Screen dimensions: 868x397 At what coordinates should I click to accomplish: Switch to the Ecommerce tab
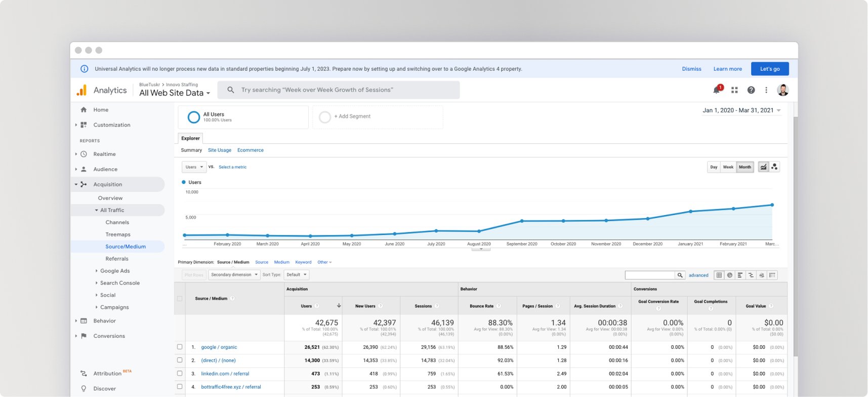coord(251,150)
